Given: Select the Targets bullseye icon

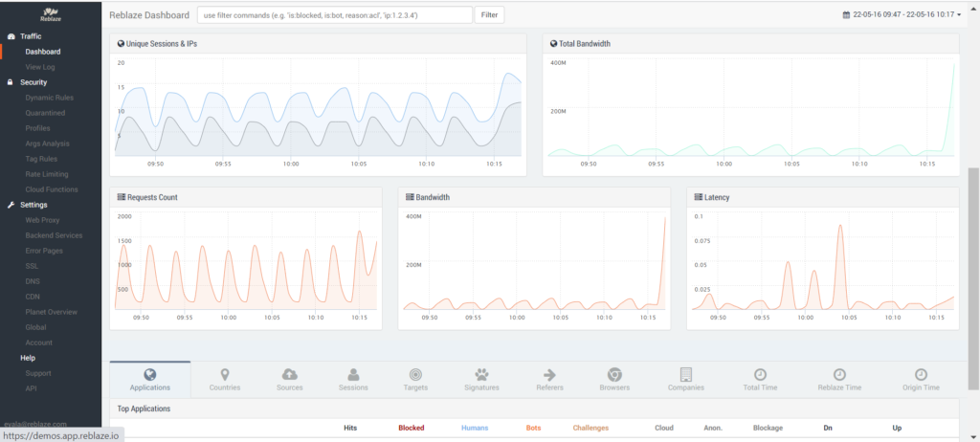Looking at the screenshot, I should 415,374.
